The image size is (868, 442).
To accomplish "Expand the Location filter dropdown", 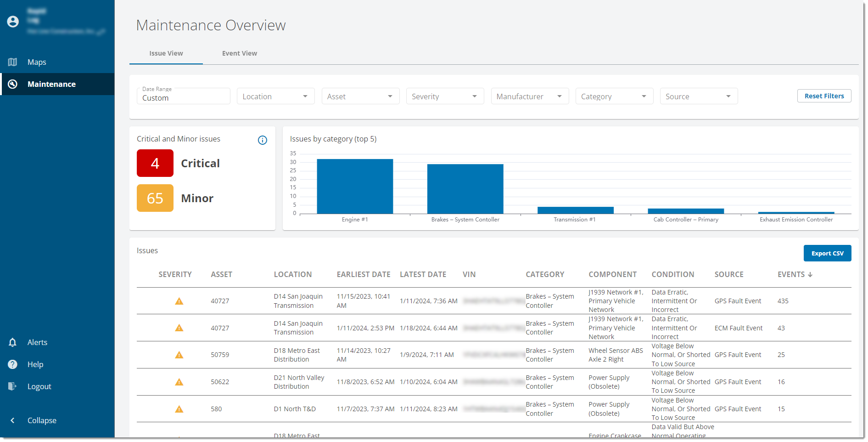I will pos(275,96).
